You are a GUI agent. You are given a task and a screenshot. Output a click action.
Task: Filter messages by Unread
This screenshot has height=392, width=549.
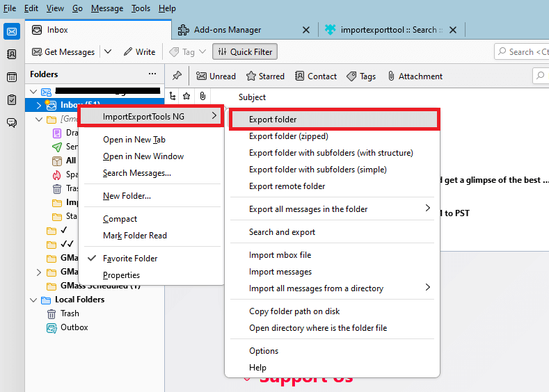click(216, 76)
